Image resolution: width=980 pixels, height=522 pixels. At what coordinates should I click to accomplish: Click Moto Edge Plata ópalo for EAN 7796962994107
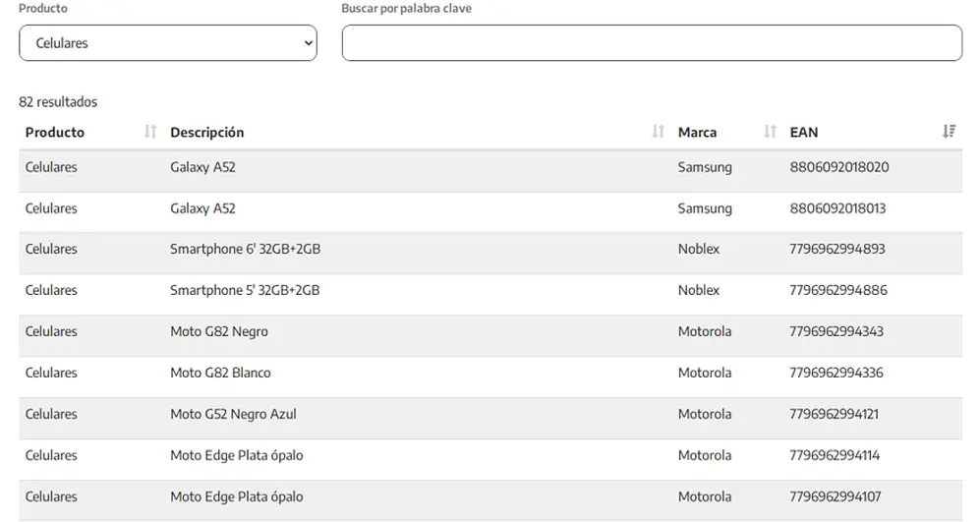coord(236,496)
